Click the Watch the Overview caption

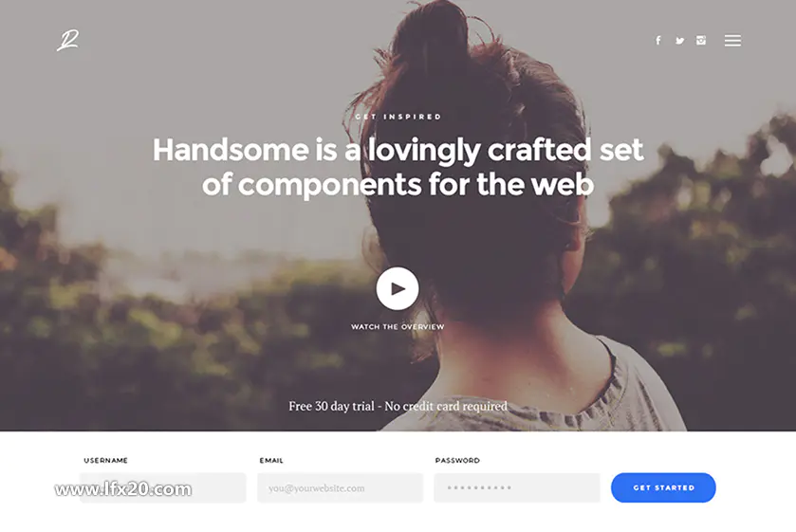coord(398,327)
